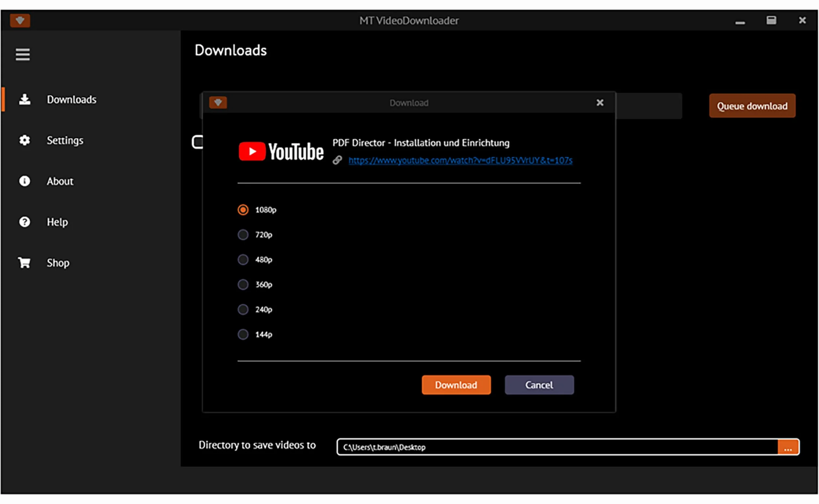Browse for a directory with the three-dots button
The width and height of the screenshot is (819, 504).
789,447
